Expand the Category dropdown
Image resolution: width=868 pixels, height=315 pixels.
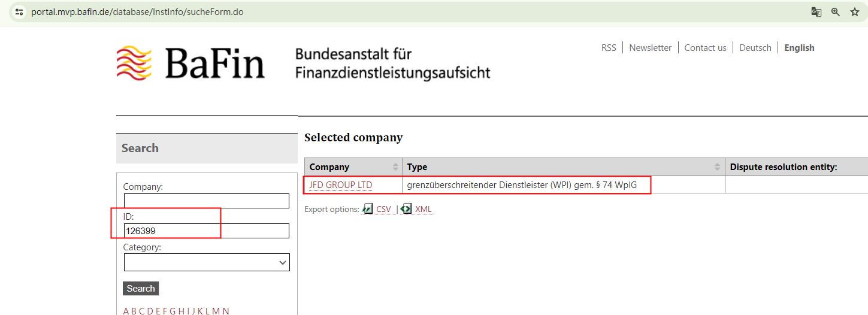coord(207,262)
